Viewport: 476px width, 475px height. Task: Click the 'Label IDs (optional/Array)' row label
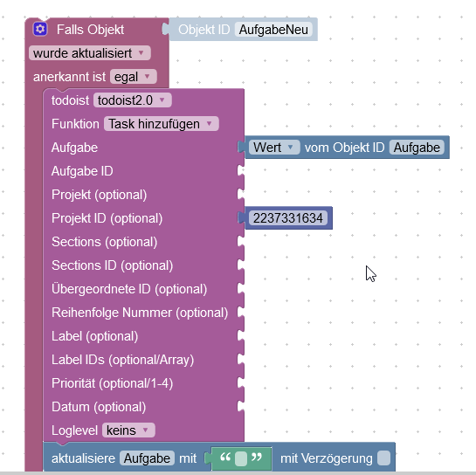pyautogui.click(x=122, y=360)
